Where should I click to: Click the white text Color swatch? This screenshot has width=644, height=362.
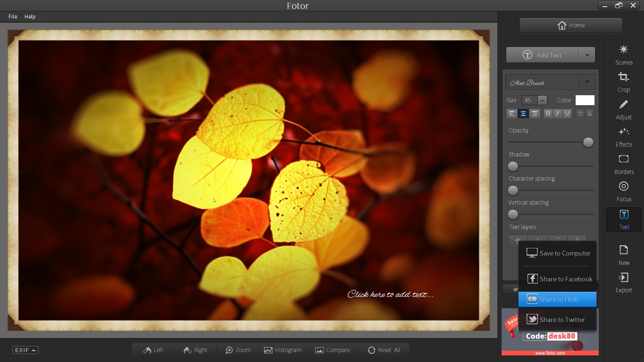585,100
